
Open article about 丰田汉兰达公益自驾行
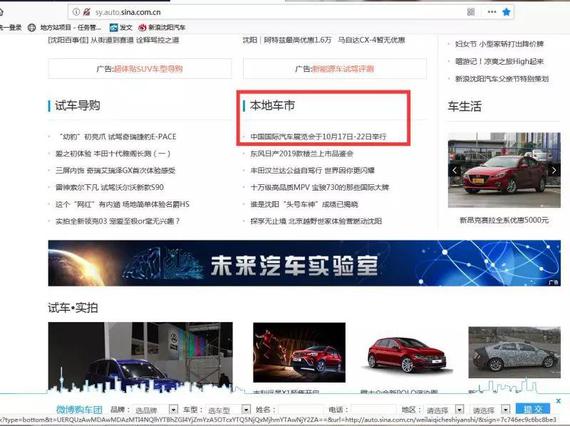click(x=312, y=170)
